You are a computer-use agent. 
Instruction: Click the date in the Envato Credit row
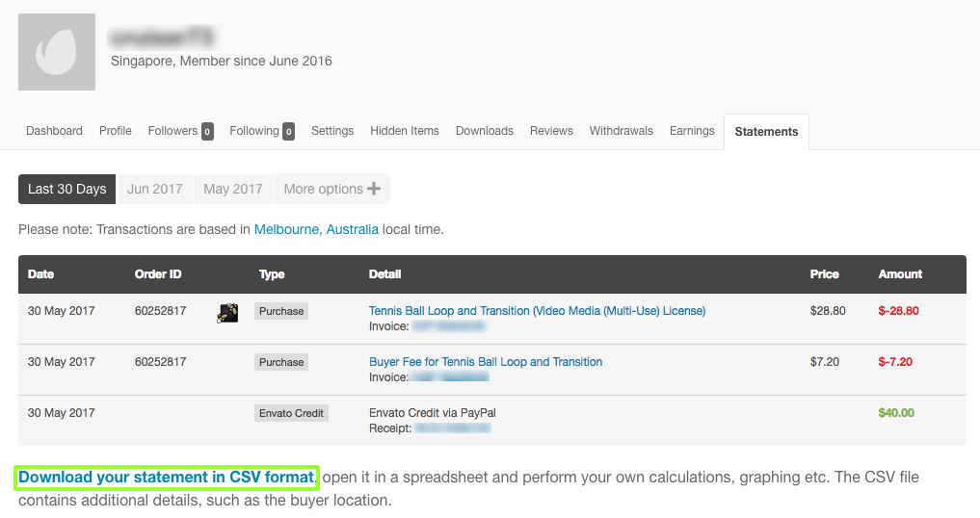(62, 413)
